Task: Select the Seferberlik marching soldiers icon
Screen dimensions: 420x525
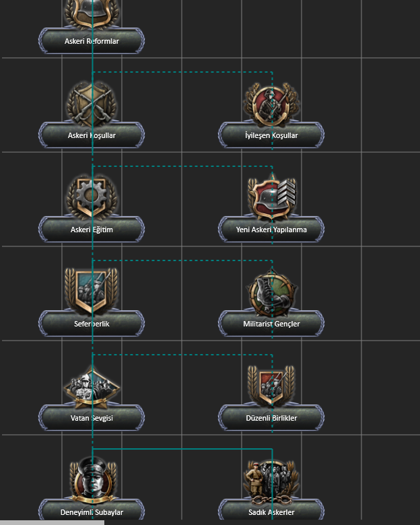Action: [x=92, y=291]
